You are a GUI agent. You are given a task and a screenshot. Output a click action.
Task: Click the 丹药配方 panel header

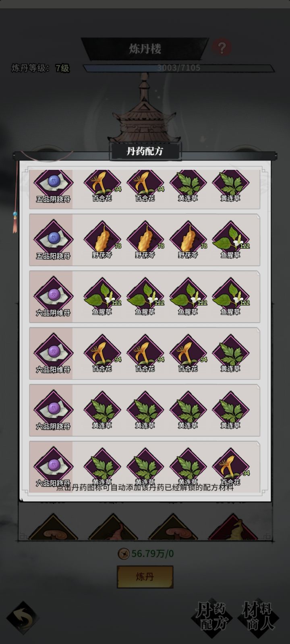click(145, 151)
